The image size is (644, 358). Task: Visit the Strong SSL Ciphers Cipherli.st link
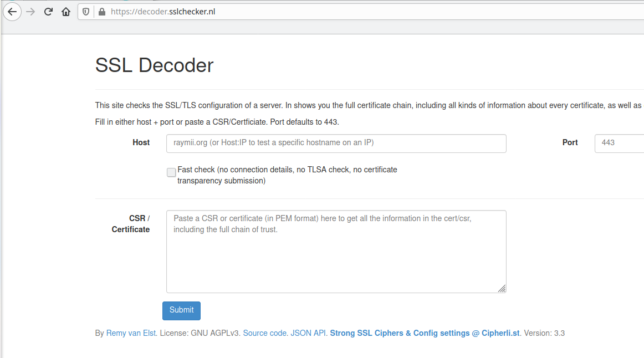coord(425,333)
